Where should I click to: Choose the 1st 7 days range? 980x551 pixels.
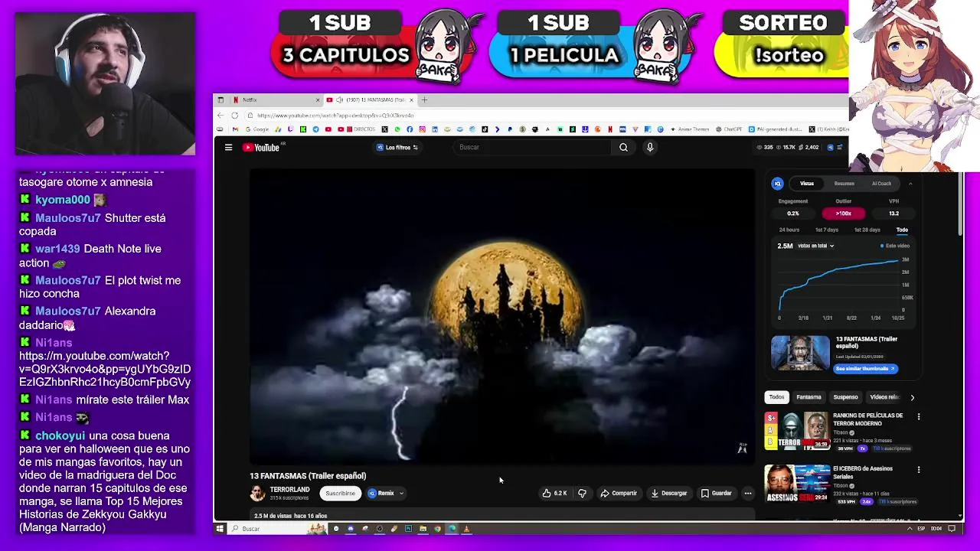[x=826, y=230]
